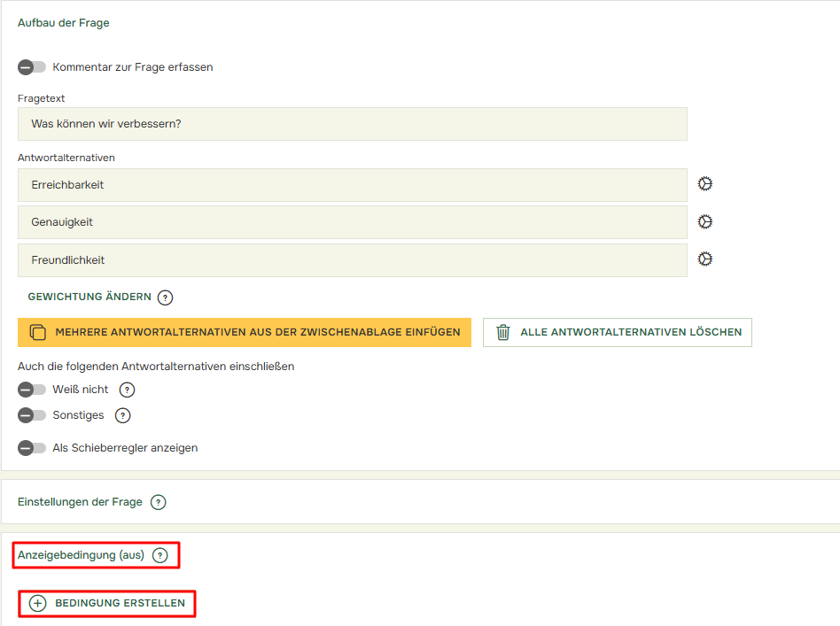Viewport: 840px width, 626px height.
Task: Toggle the Weiß nicht option on
Action: (32, 390)
